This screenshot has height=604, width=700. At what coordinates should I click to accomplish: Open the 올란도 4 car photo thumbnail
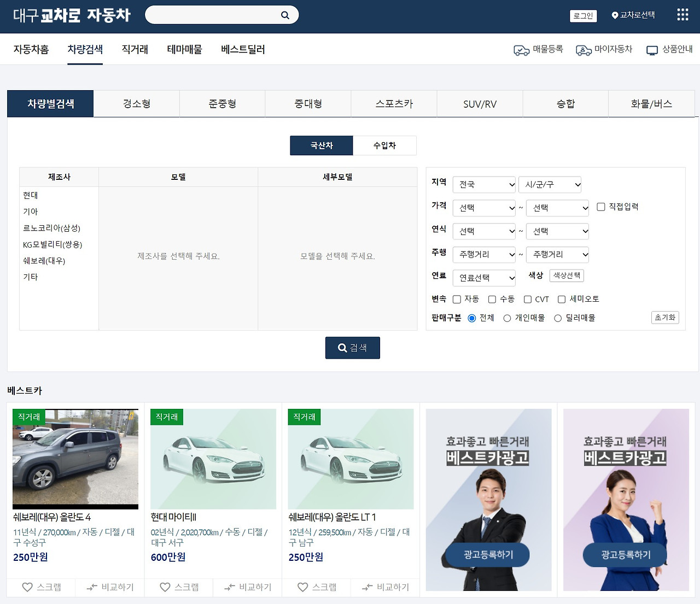point(75,459)
